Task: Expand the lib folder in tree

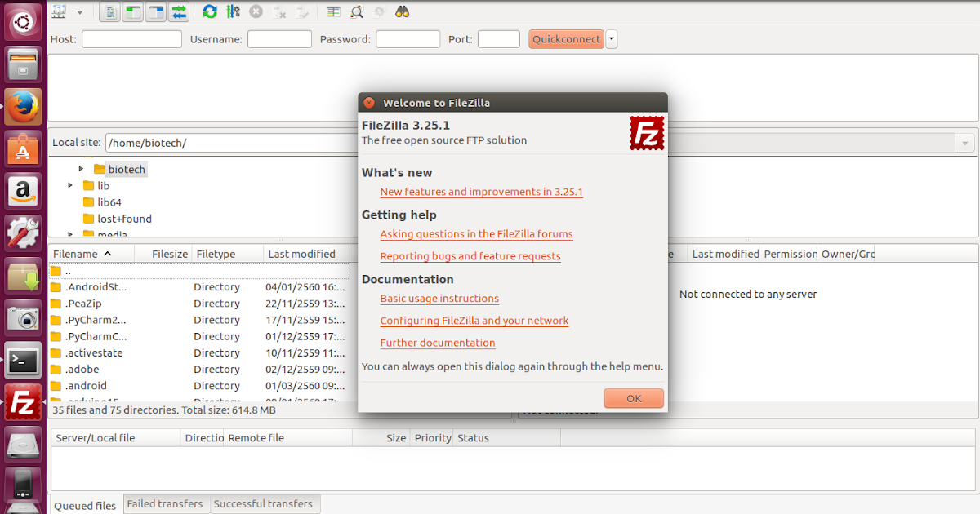Action: point(71,186)
